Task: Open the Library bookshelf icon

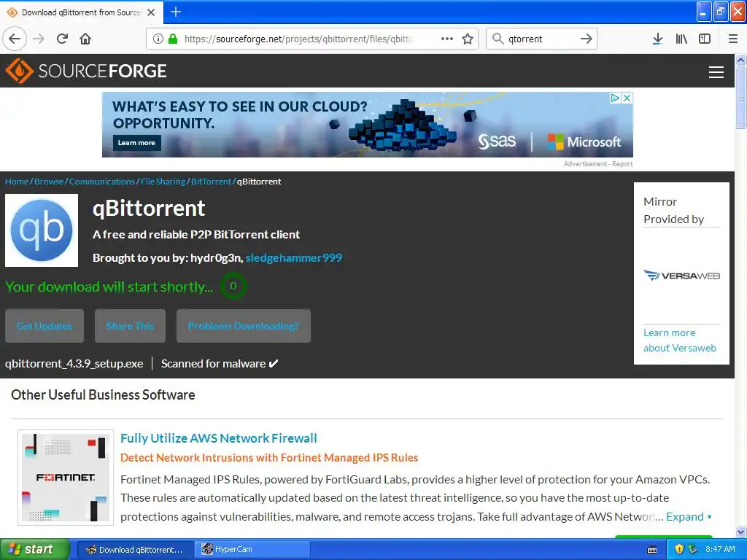Action: coord(681,39)
